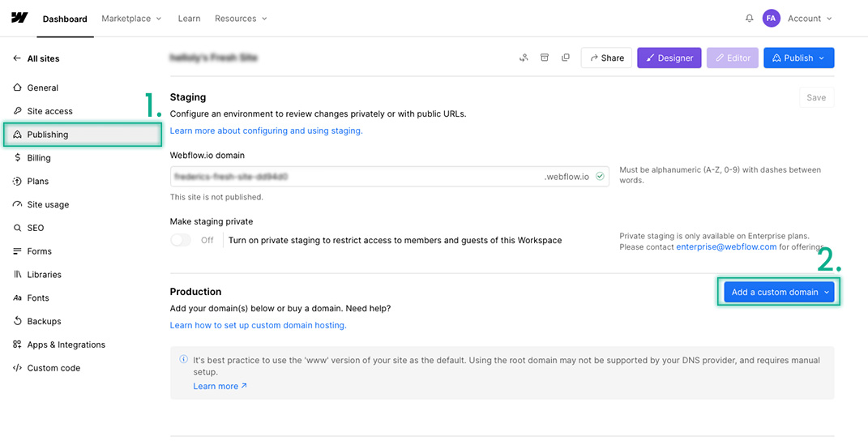The height and width of the screenshot is (441, 868).
Task: Click Learn more link in www notice
Action: tap(220, 386)
